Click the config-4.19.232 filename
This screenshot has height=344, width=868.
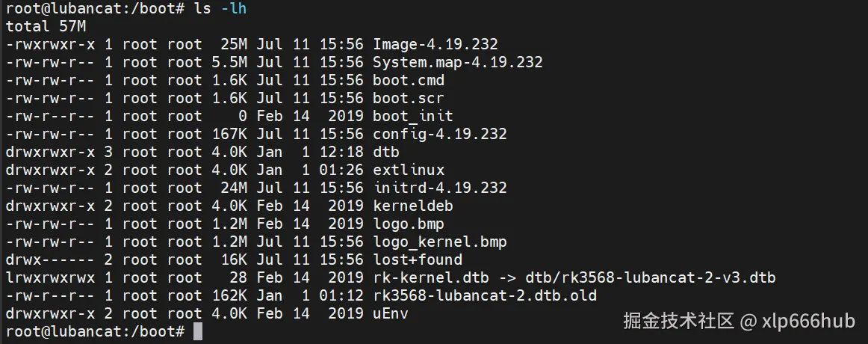click(x=439, y=134)
